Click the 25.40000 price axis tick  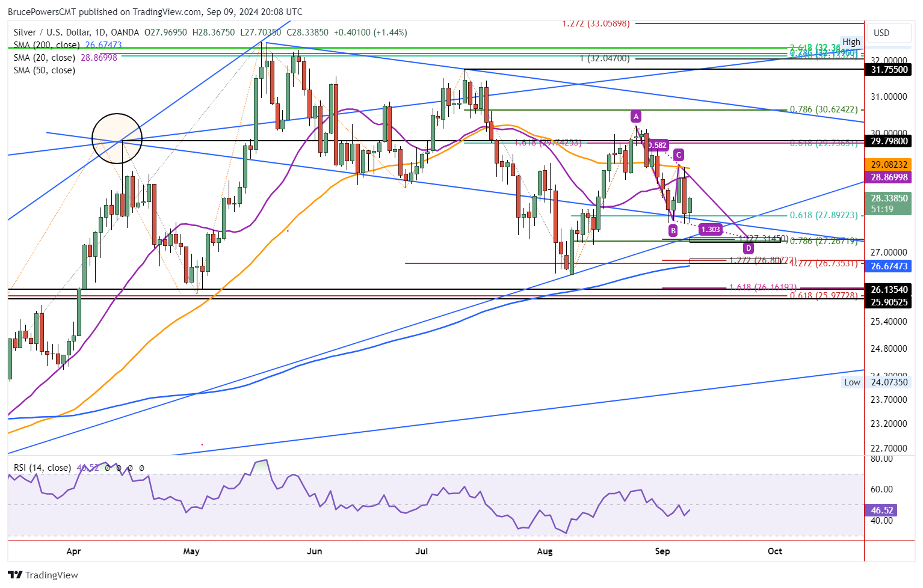[x=889, y=322]
